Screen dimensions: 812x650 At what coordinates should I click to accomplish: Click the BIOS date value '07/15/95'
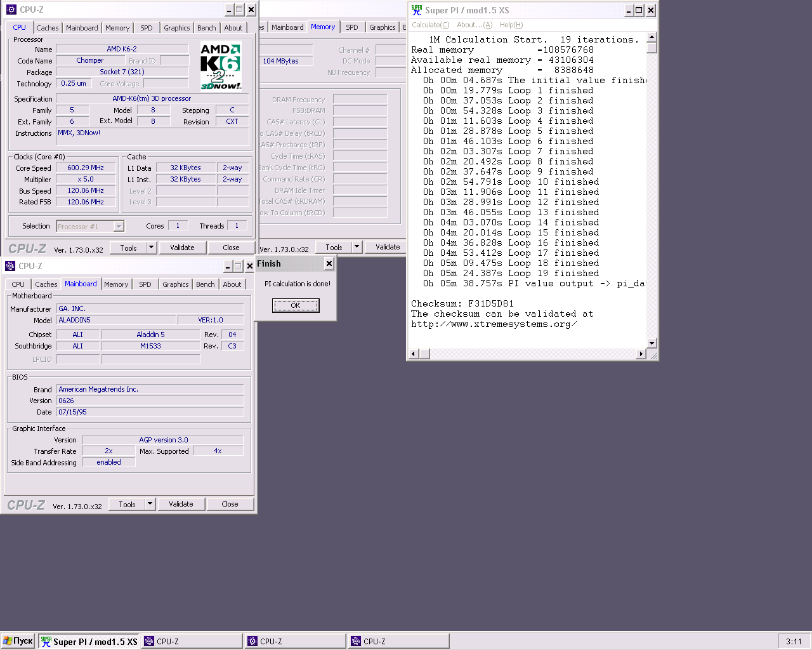pyautogui.click(x=150, y=412)
